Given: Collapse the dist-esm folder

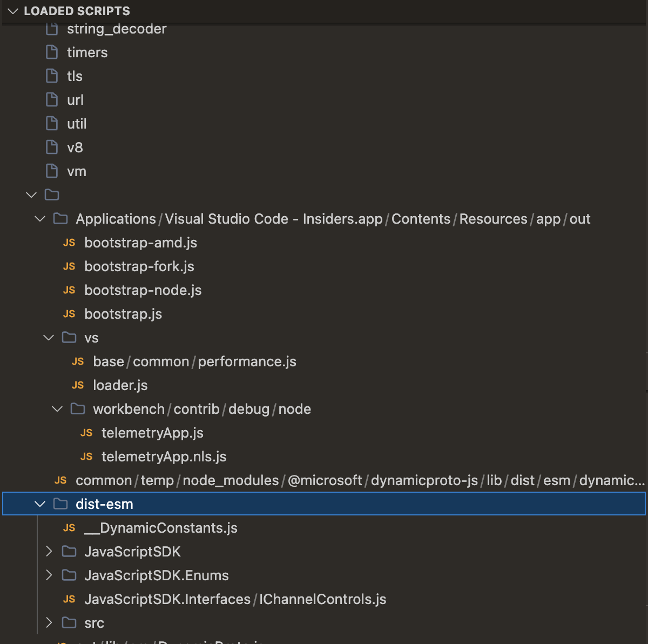Looking at the screenshot, I should click(39, 504).
